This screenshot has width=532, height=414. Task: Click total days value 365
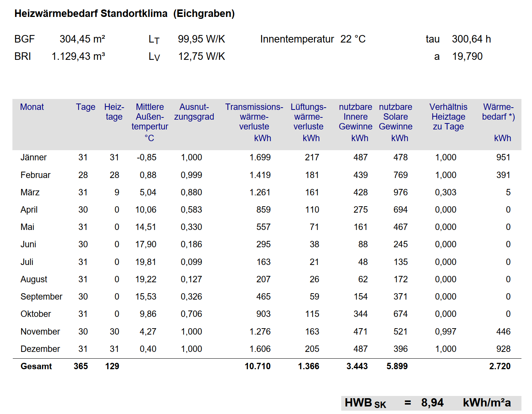(81, 366)
